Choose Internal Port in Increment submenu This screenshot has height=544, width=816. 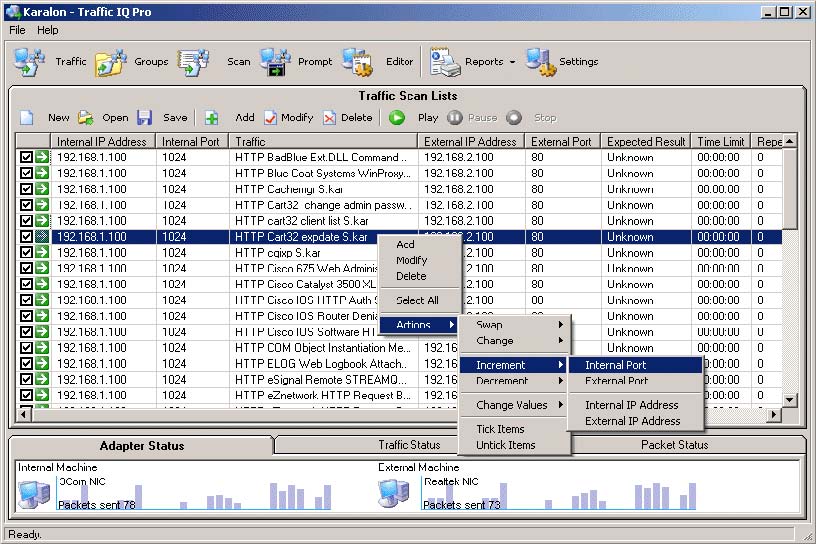(x=635, y=365)
